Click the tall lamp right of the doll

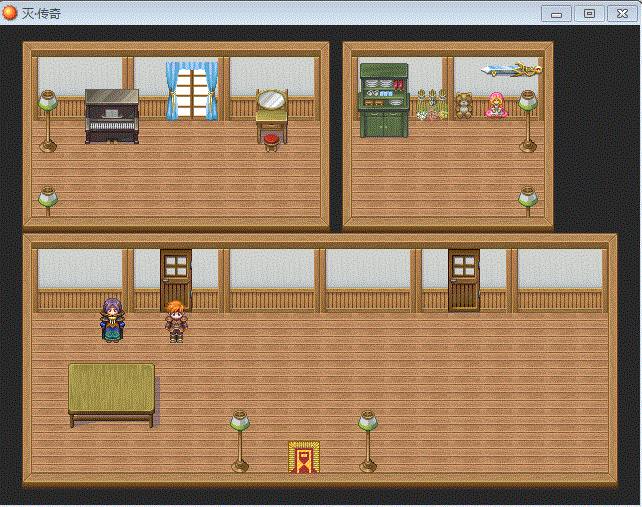pos(528,121)
